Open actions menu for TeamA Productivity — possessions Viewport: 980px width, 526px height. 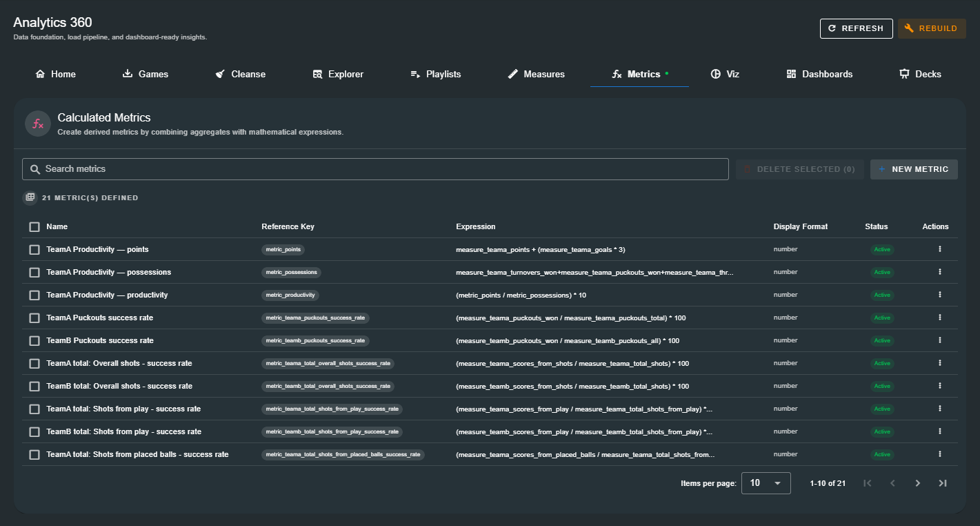[x=939, y=272]
